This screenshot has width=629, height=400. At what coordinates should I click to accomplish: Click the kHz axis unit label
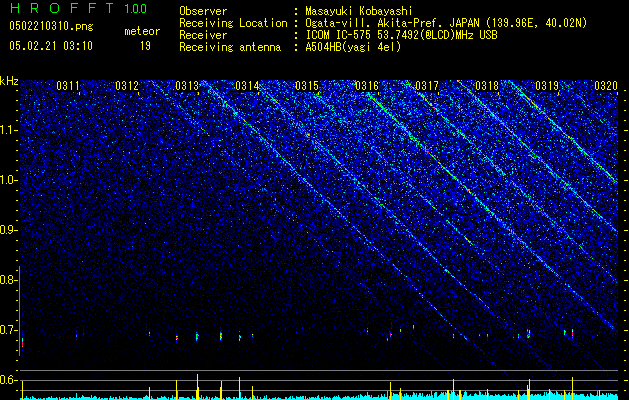[x=9, y=81]
